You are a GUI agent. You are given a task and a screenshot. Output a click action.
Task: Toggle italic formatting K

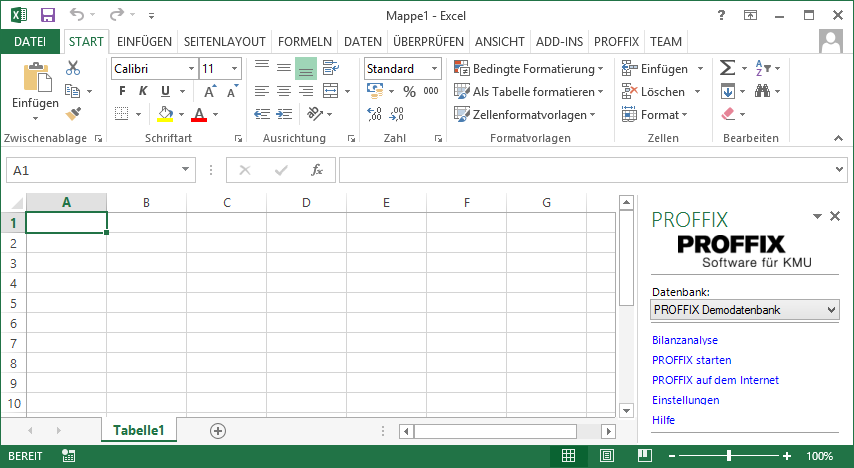click(x=143, y=91)
